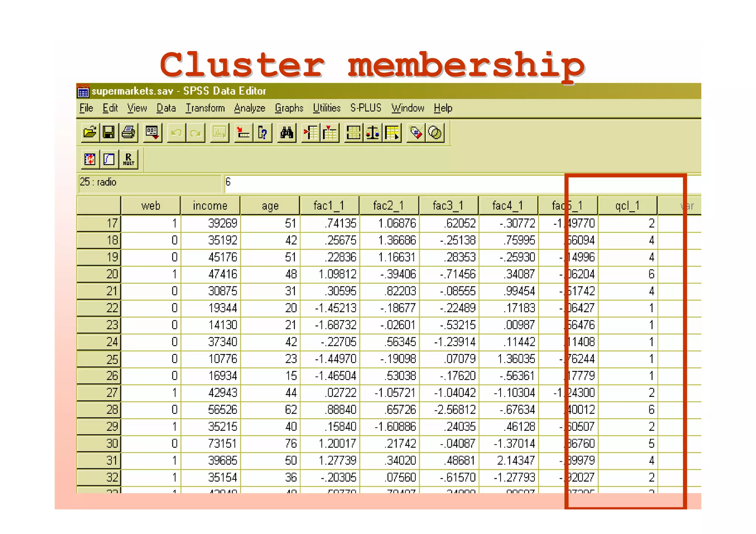Open the Graphs menu
Screen dimensions: 756x534
[289, 108]
